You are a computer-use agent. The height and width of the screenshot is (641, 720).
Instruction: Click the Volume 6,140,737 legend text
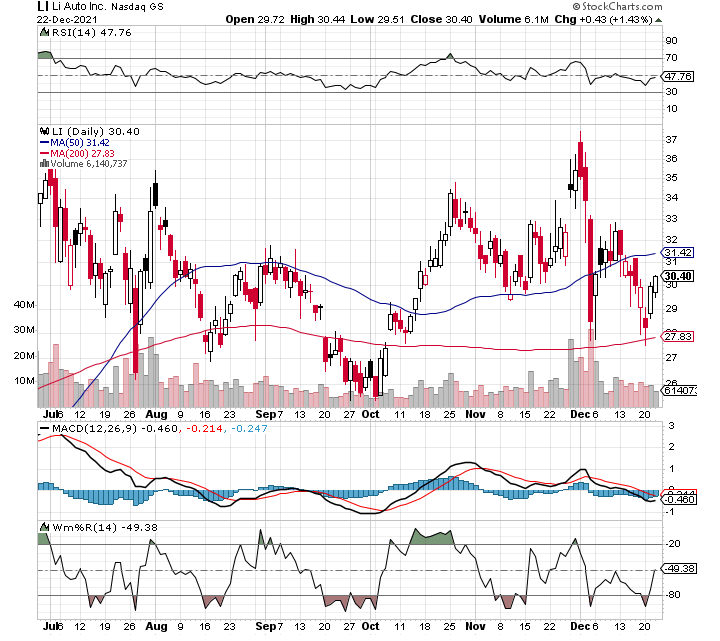[x=89, y=163]
